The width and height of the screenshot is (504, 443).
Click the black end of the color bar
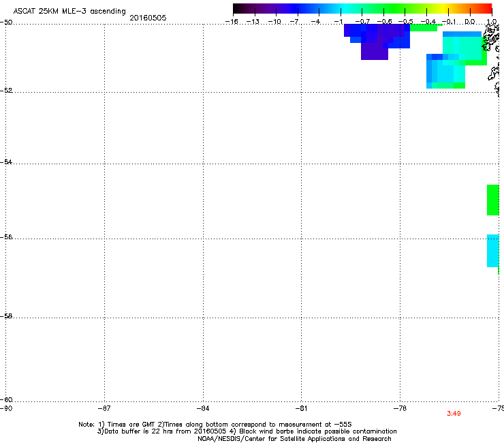(x=237, y=9)
